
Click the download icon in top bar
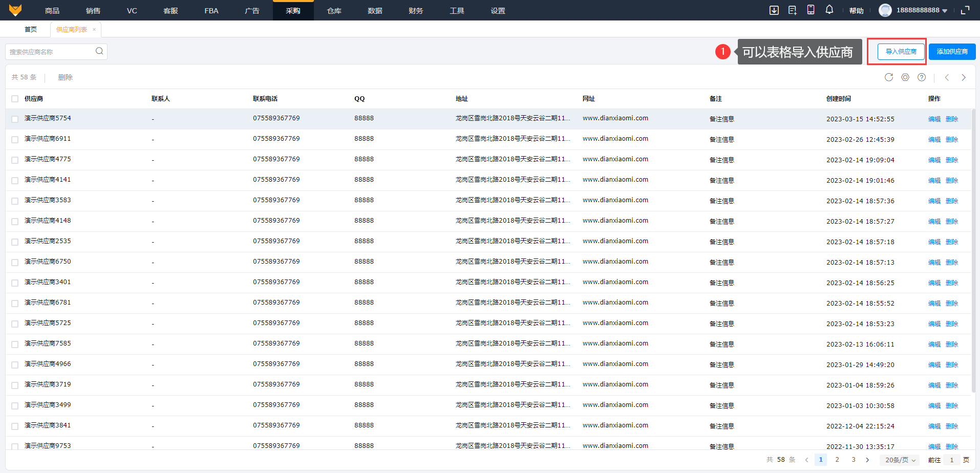pyautogui.click(x=774, y=10)
